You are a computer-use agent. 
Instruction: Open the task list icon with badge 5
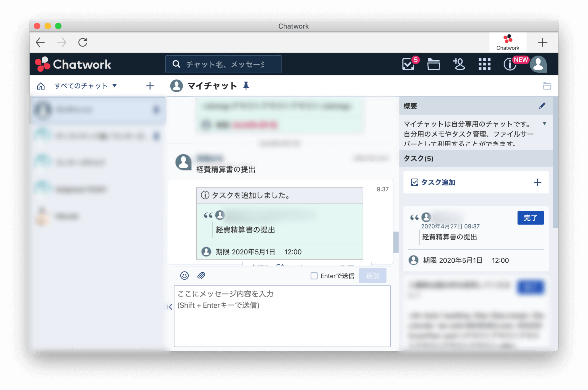point(409,64)
